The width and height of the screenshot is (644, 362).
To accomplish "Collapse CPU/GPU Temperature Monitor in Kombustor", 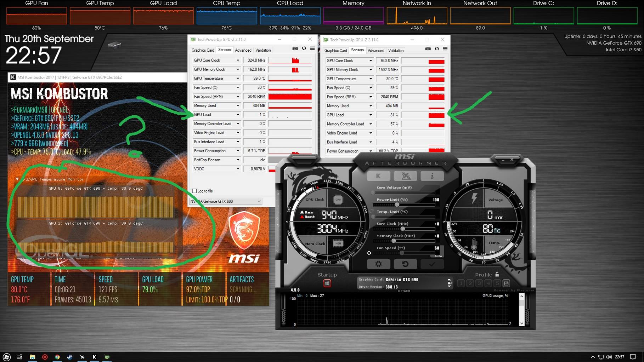I will click(17, 179).
